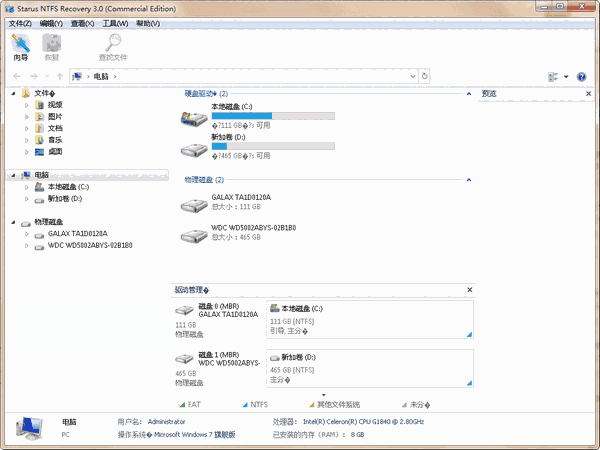Click the Microsoft Windows 7 旗舰版 text

(194, 435)
